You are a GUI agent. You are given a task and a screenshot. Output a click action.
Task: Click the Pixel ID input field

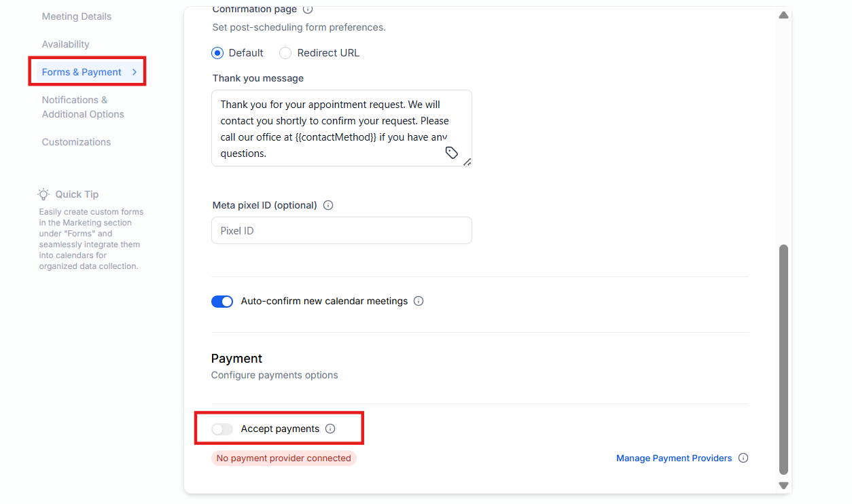click(342, 230)
